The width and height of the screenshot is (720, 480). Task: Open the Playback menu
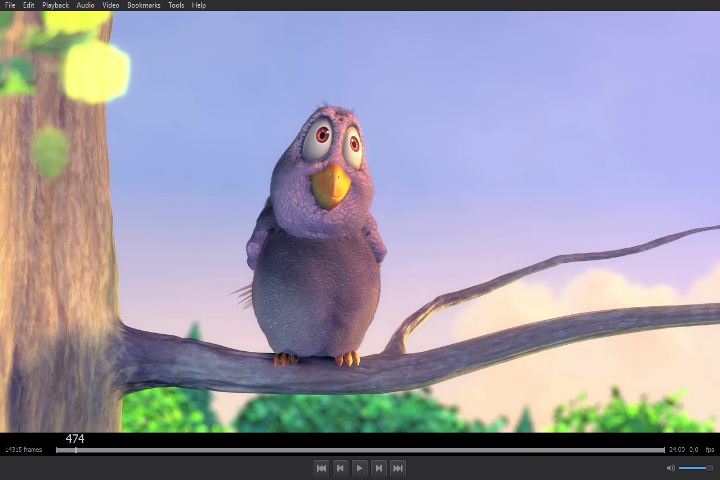pos(55,5)
